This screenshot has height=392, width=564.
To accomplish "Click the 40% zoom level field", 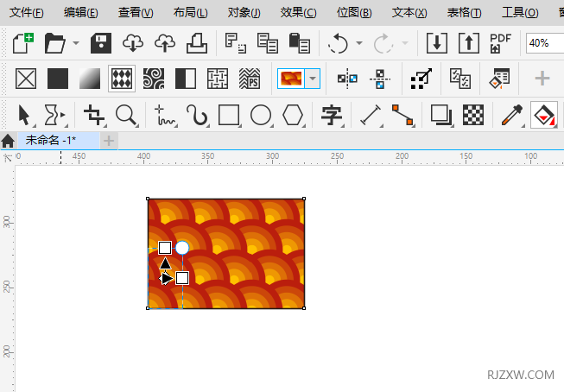I will click(x=545, y=43).
